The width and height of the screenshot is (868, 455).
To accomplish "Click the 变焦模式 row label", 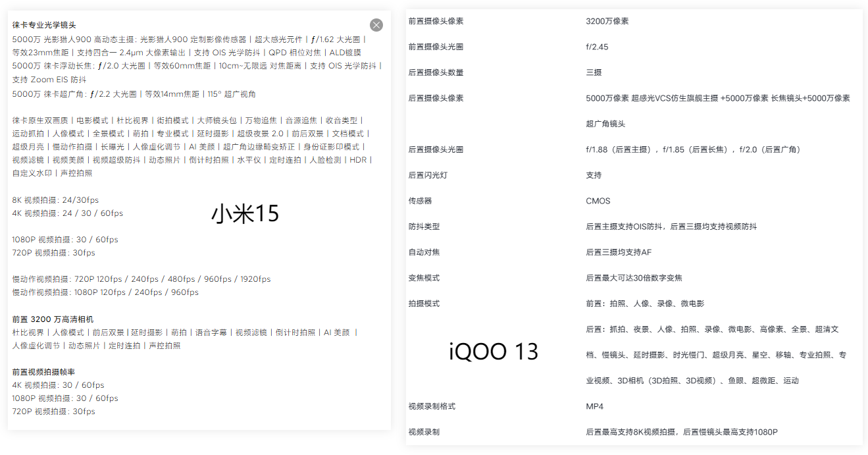I will coord(424,278).
